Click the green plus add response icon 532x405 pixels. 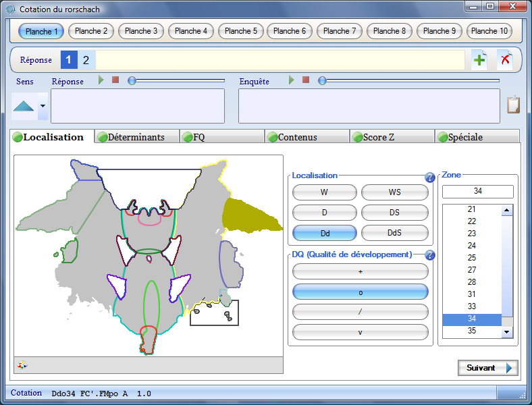pyautogui.click(x=479, y=60)
